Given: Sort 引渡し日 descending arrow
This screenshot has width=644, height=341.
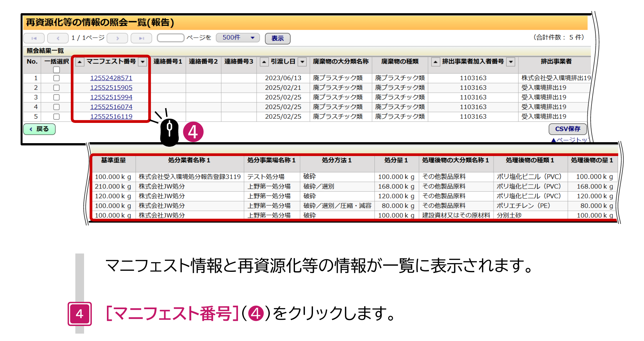Looking at the screenshot, I should [302, 62].
